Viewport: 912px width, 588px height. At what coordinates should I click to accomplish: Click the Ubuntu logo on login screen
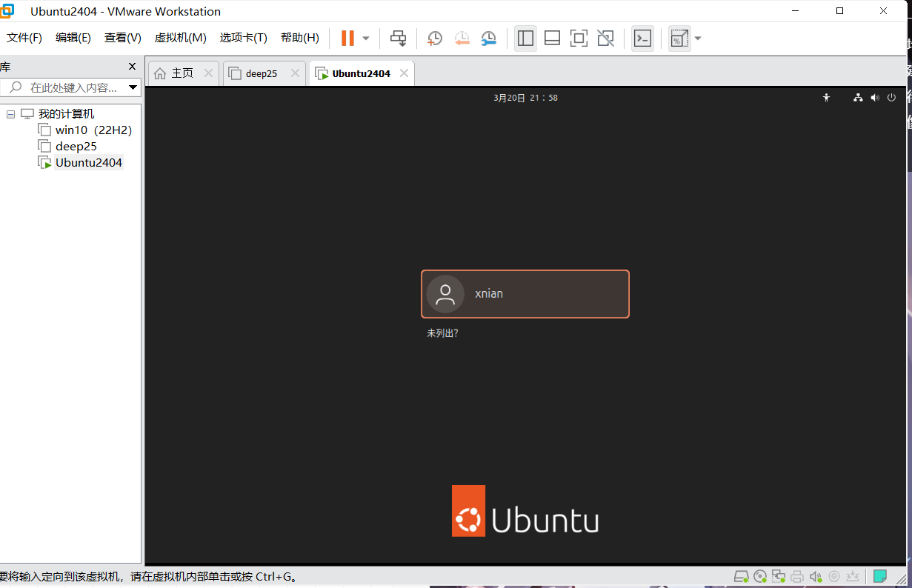(x=525, y=511)
